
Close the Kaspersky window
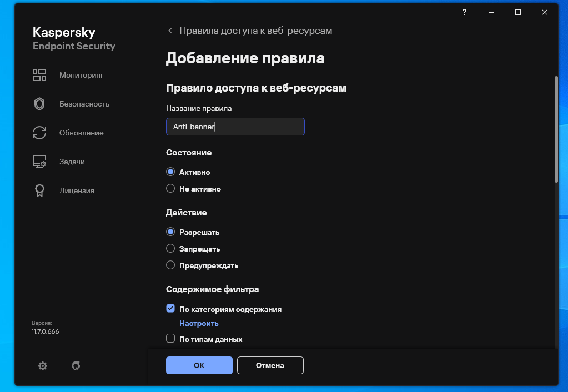click(x=545, y=12)
